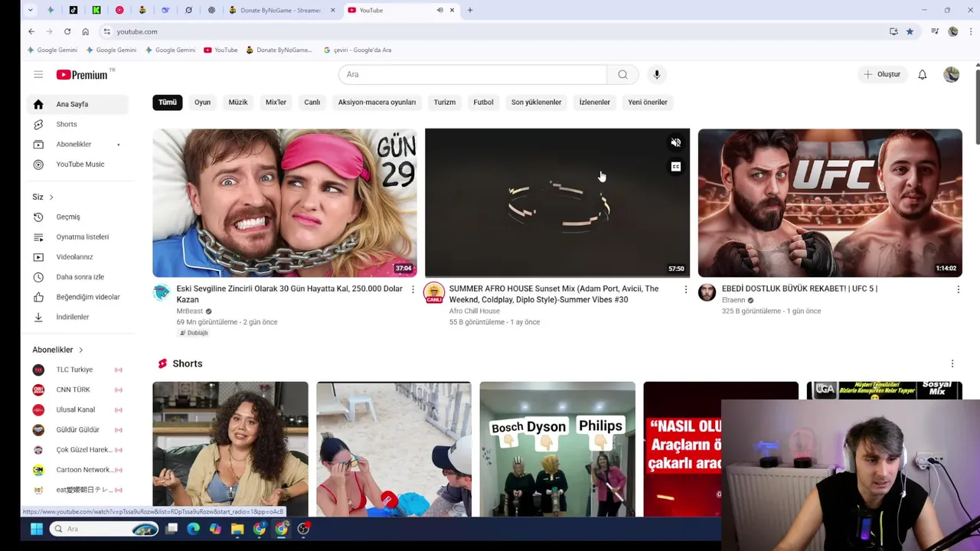Click the browser address bar
Image resolution: width=980 pixels, height=551 pixels.
[498, 31]
